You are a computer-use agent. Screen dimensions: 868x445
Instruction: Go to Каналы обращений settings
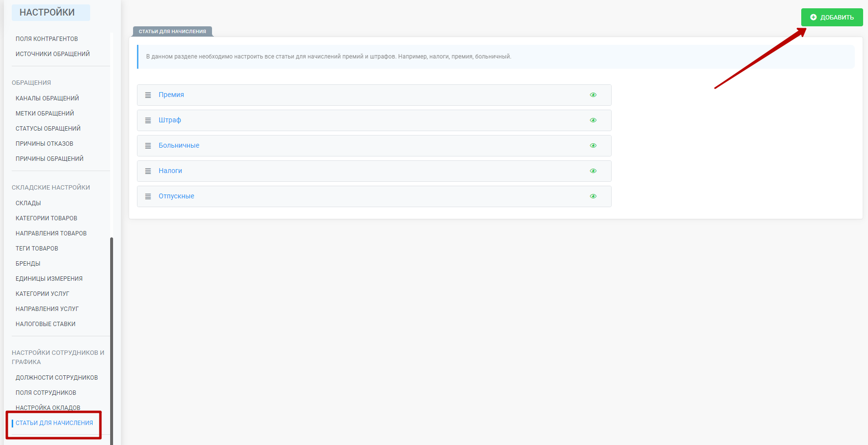click(x=47, y=98)
